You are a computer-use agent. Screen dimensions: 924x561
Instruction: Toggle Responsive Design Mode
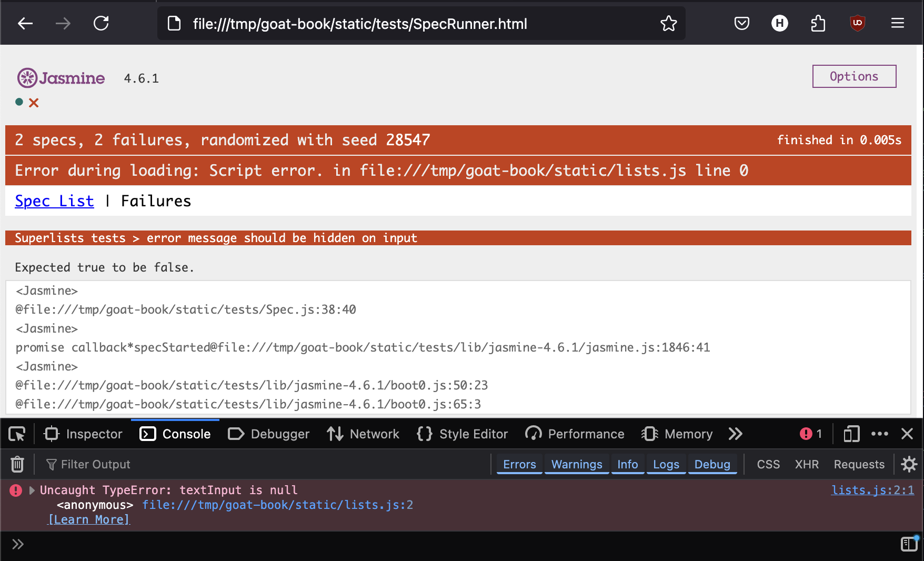(851, 434)
